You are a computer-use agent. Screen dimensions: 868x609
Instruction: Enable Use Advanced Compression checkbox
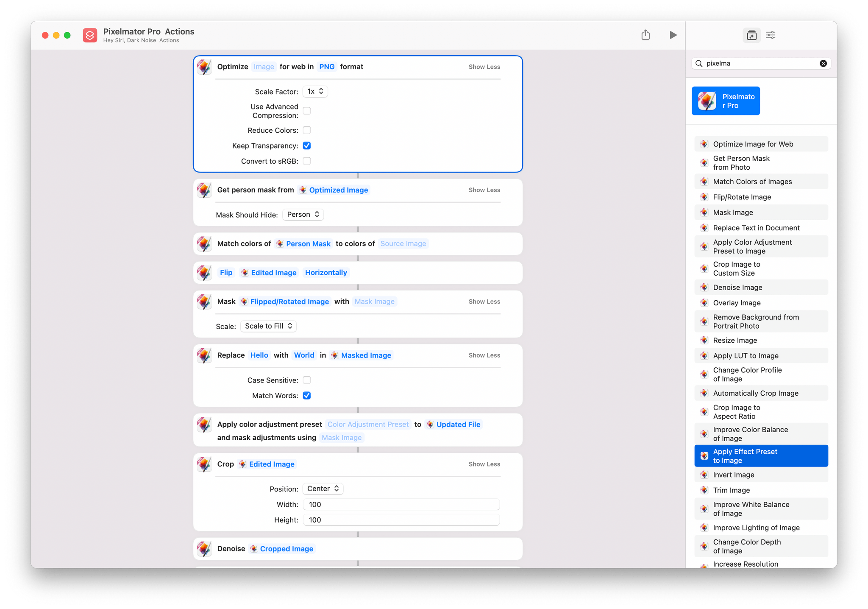tap(307, 111)
